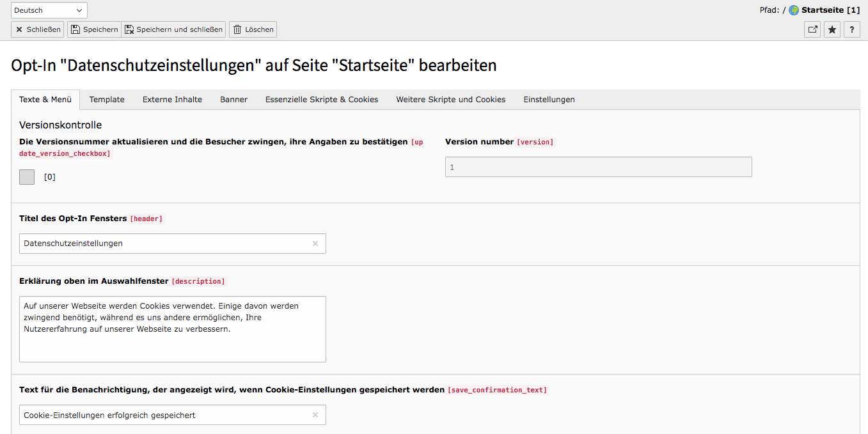
Task: Switch to the Template tab
Action: 107,100
